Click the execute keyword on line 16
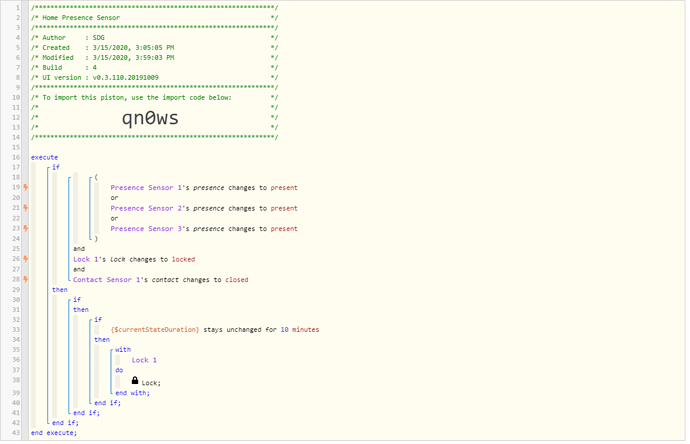This screenshot has width=690, height=444. click(x=44, y=157)
